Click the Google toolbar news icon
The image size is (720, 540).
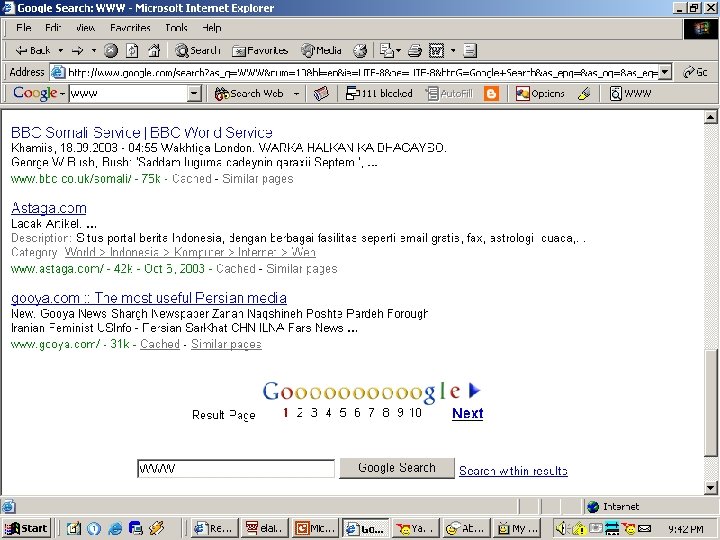point(321,94)
